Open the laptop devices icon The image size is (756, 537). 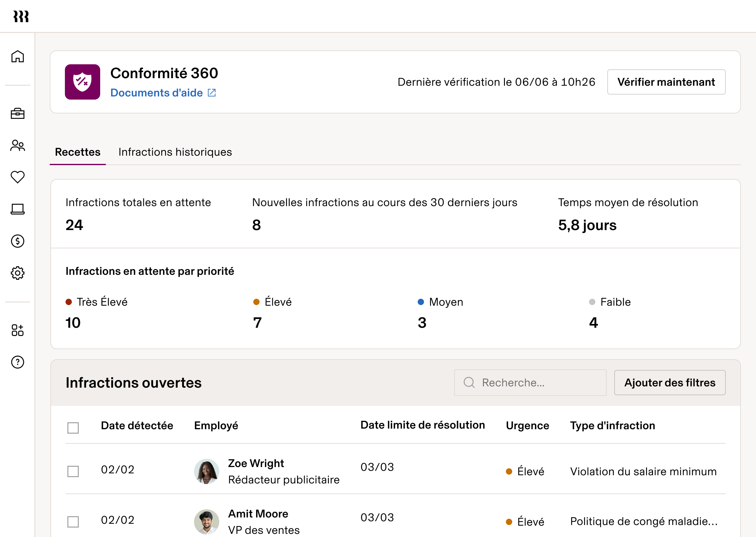point(18,209)
